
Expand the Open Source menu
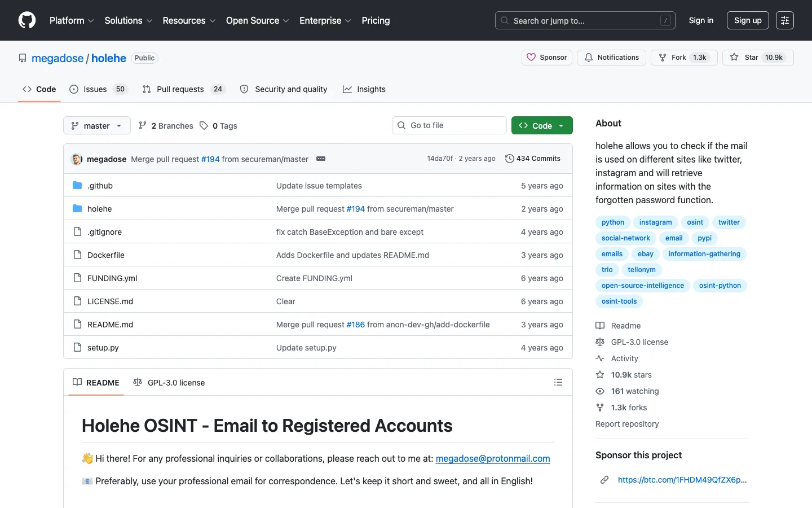tap(258, 20)
